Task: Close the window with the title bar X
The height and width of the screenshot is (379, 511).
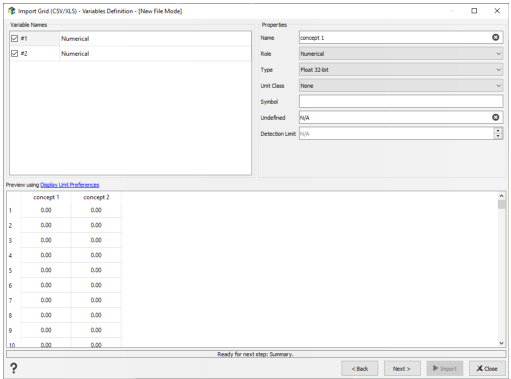Action: 497,11
